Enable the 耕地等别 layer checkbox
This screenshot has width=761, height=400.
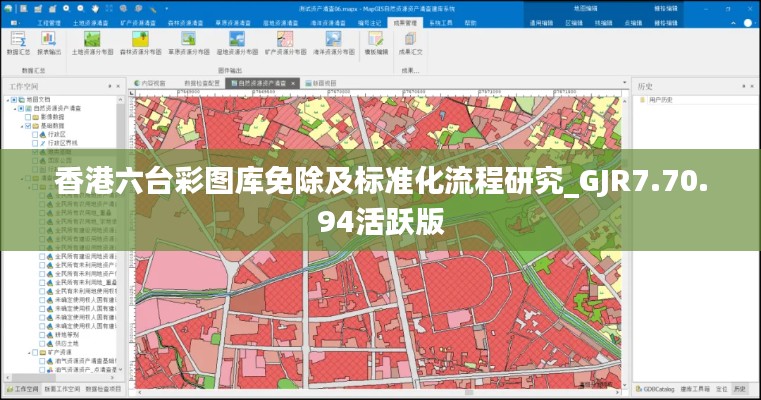(x=42, y=334)
